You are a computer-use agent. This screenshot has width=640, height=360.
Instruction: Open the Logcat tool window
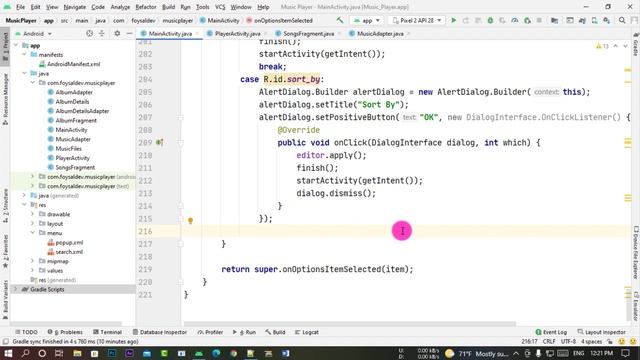[307, 332]
